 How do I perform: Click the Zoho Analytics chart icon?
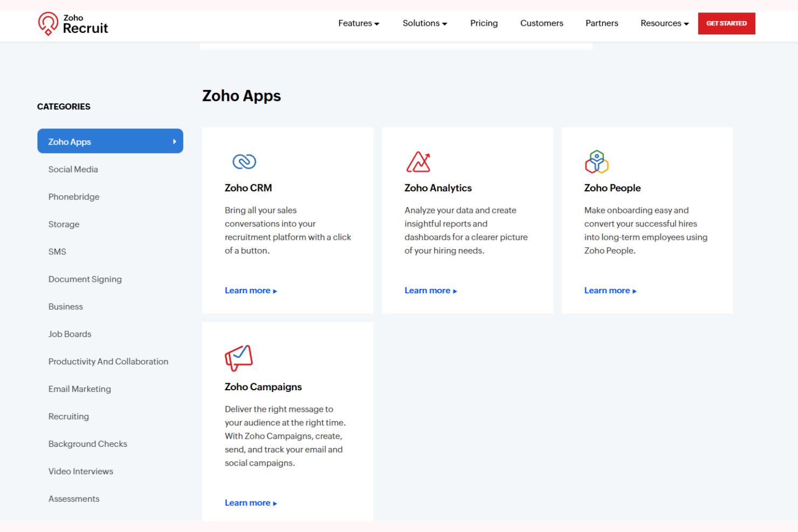418,161
